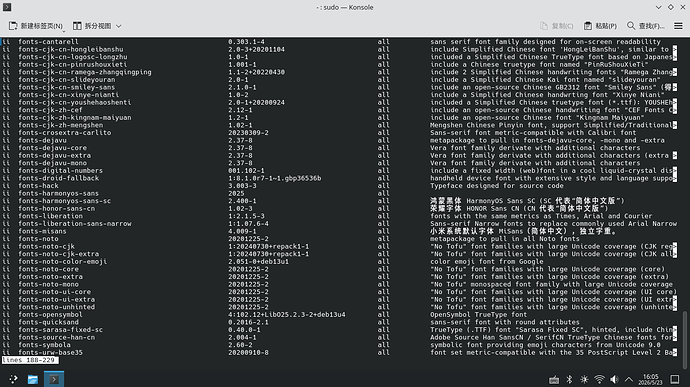Click the fonts-cantarell package name

click(x=48, y=42)
